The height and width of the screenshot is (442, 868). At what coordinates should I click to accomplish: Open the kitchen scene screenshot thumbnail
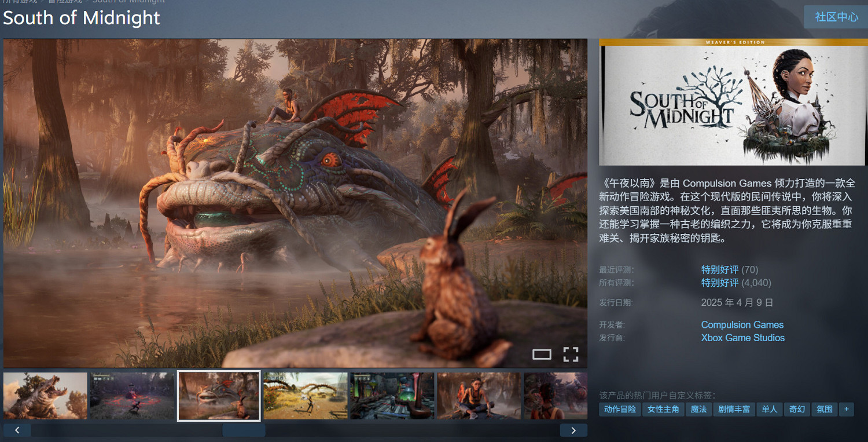tap(392, 396)
